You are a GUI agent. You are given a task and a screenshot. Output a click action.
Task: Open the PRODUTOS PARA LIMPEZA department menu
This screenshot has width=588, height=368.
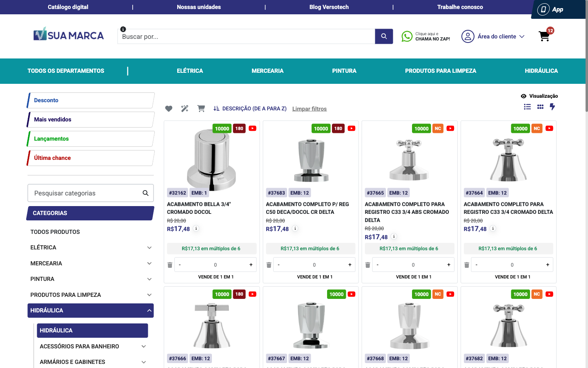[440, 71]
